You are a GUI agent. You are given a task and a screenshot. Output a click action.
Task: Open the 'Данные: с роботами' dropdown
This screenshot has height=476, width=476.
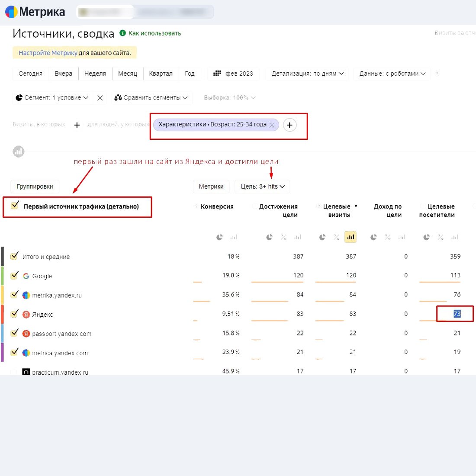click(392, 74)
